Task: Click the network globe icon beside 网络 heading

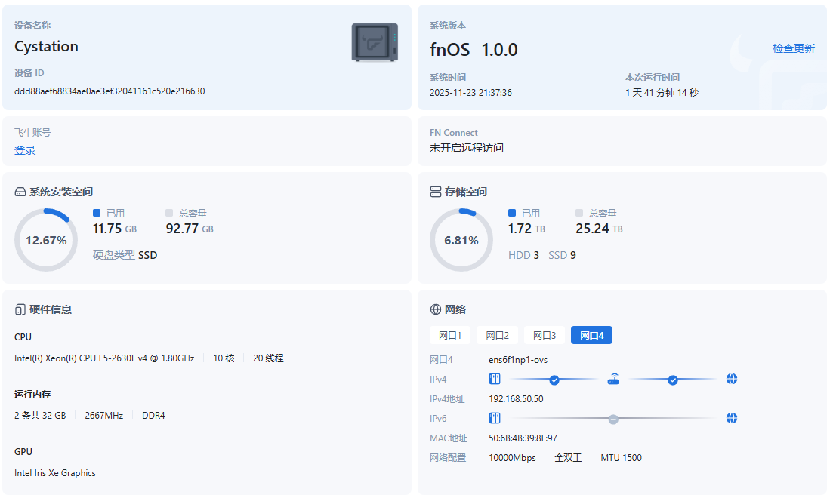Action: [436, 310]
